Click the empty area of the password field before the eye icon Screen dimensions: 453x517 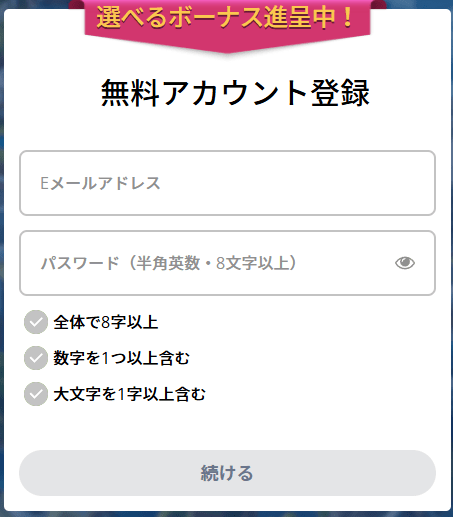[345, 263]
